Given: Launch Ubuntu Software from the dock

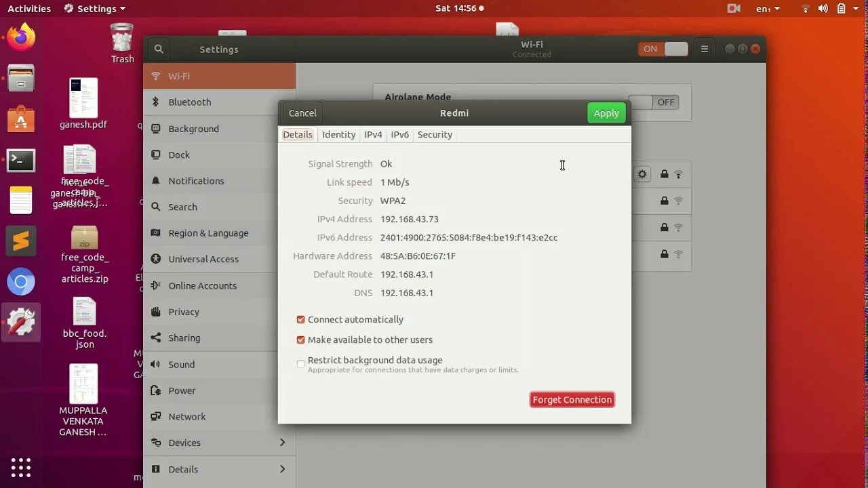Looking at the screenshot, I should coord(21,119).
